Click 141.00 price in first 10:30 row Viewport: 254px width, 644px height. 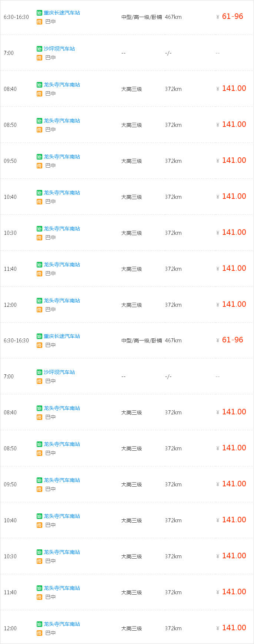[234, 232]
